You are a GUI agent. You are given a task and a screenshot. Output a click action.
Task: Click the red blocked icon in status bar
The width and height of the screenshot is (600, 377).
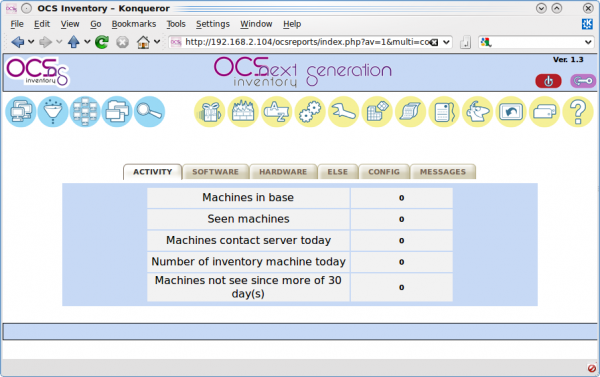[592, 368]
